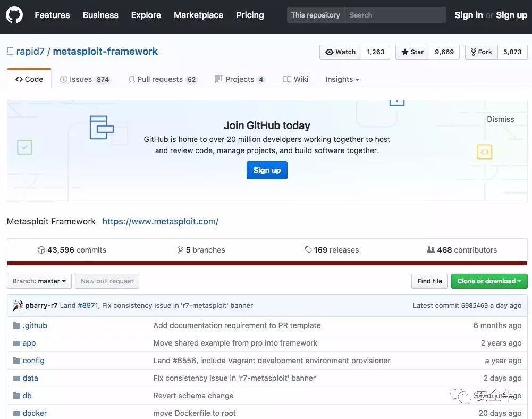Open Features in the top navigation

52,15
